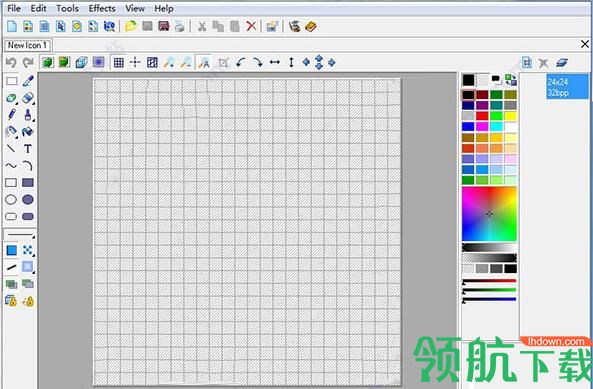Click the red X delete icon

[251, 26]
